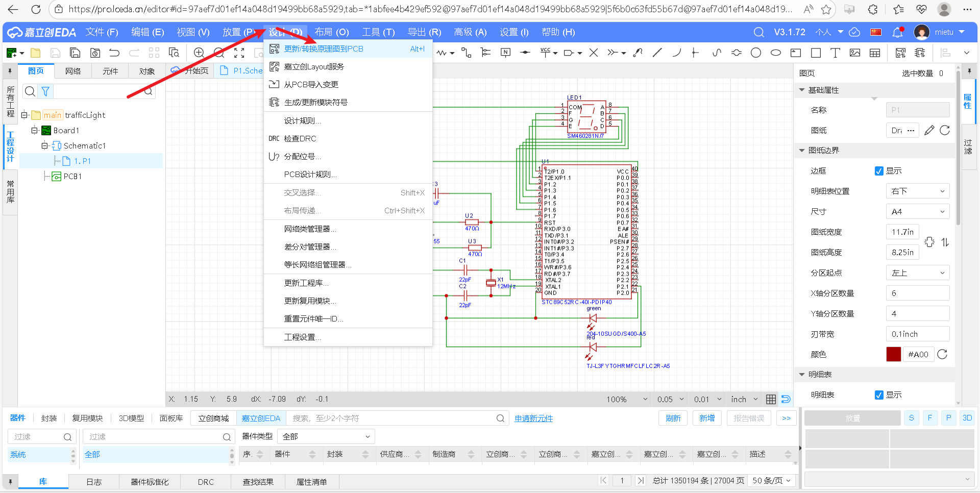
Task: Click the 申请新元件 link
Action: (x=533, y=418)
